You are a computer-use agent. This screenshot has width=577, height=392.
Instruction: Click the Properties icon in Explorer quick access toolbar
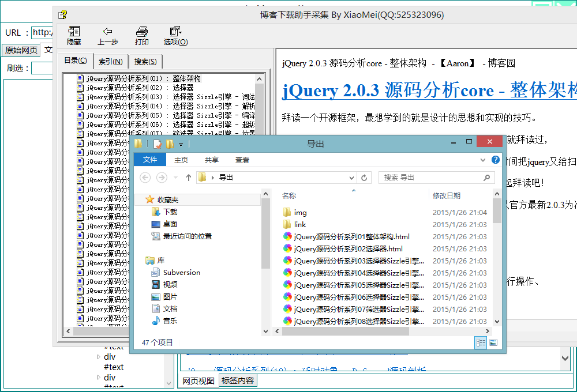point(157,144)
